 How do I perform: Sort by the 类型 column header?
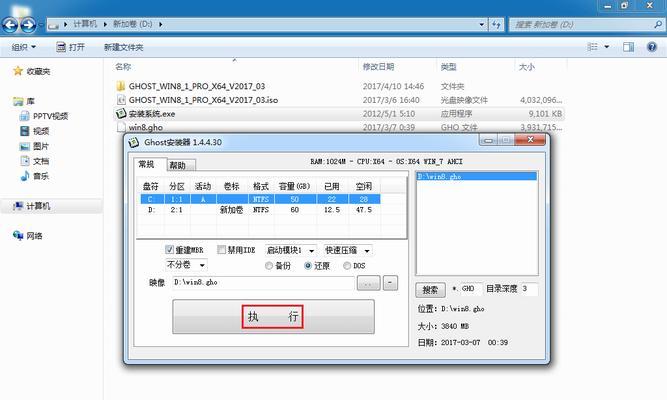[x=448, y=67]
